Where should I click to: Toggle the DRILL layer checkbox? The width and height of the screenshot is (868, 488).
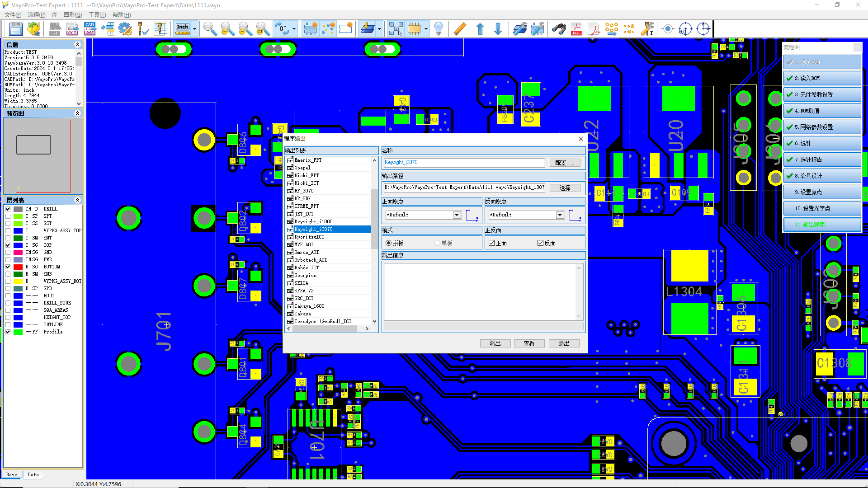pyautogui.click(x=8, y=209)
